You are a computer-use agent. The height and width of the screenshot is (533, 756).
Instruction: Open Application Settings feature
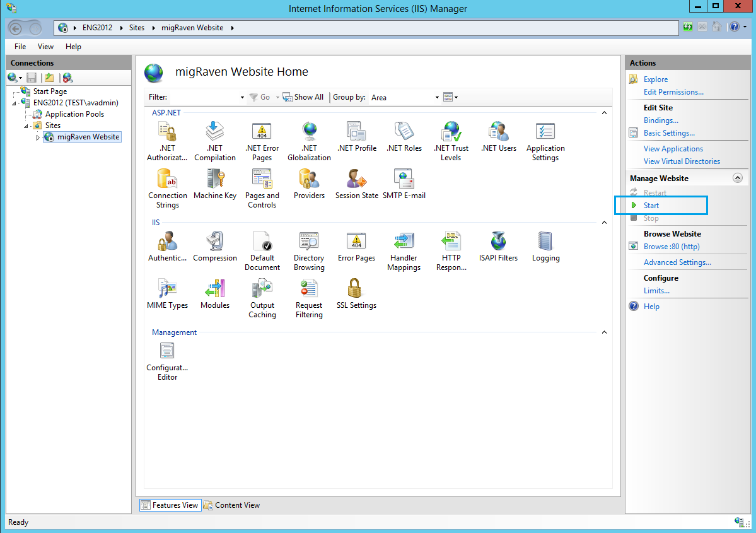click(545, 141)
